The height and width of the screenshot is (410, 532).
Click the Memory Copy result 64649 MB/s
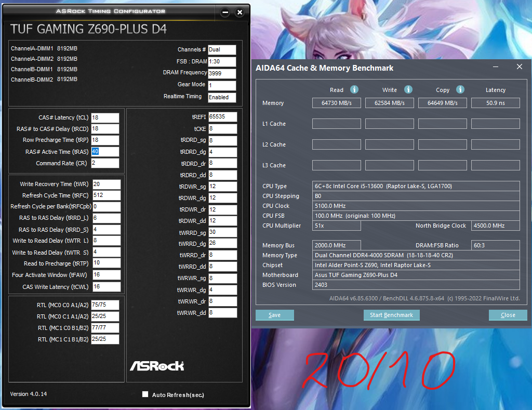[x=443, y=103]
